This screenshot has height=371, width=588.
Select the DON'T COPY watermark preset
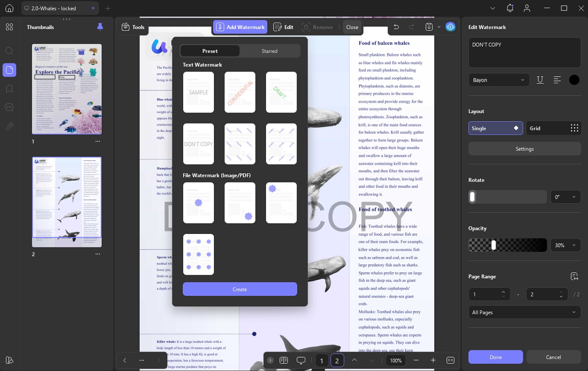199,144
